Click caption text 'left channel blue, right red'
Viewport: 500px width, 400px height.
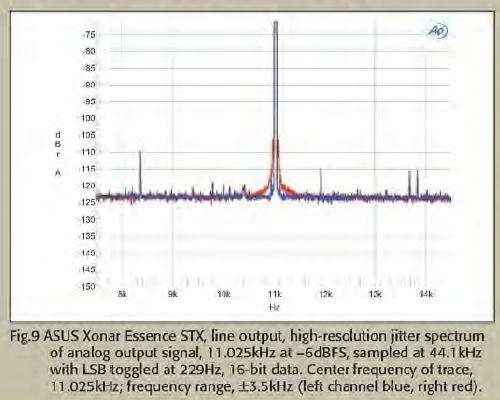click(x=388, y=387)
